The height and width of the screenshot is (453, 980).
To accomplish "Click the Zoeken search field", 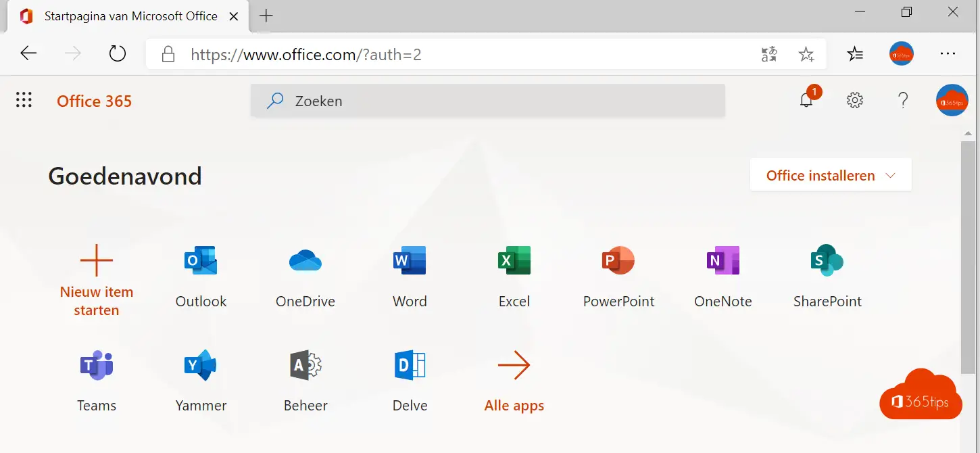I will pyautogui.click(x=487, y=101).
